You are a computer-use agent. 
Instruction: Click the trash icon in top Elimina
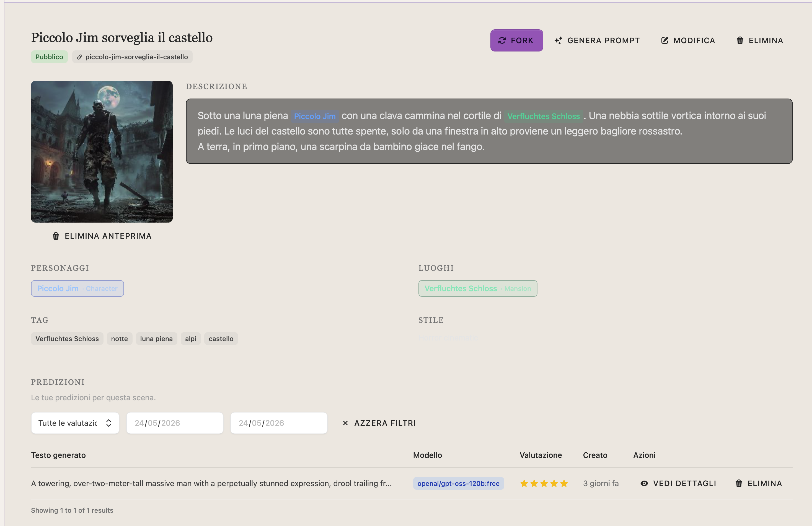pyautogui.click(x=740, y=40)
